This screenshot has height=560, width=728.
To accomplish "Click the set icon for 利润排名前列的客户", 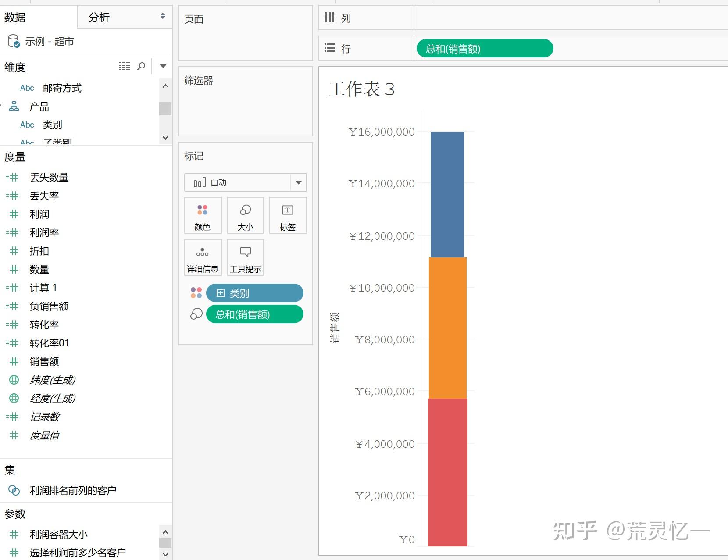I will (x=14, y=490).
